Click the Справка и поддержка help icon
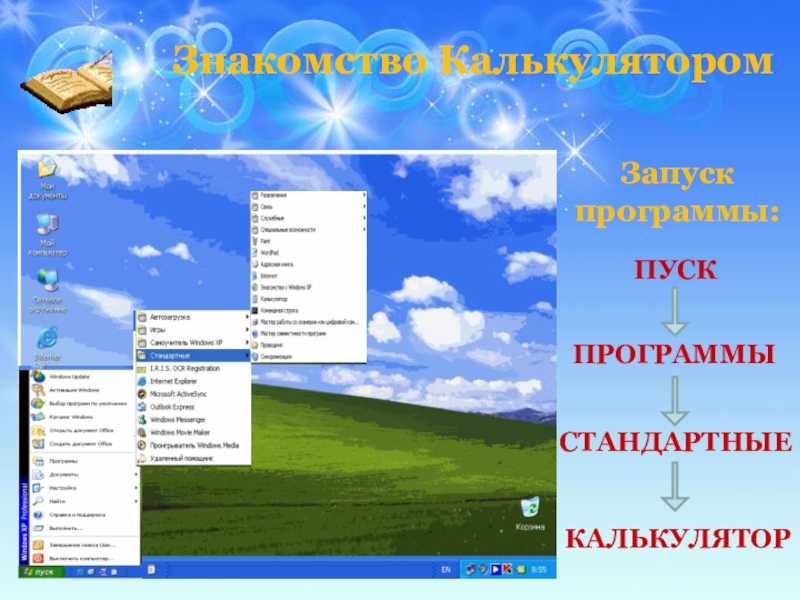This screenshot has height=600, width=800. point(38,515)
